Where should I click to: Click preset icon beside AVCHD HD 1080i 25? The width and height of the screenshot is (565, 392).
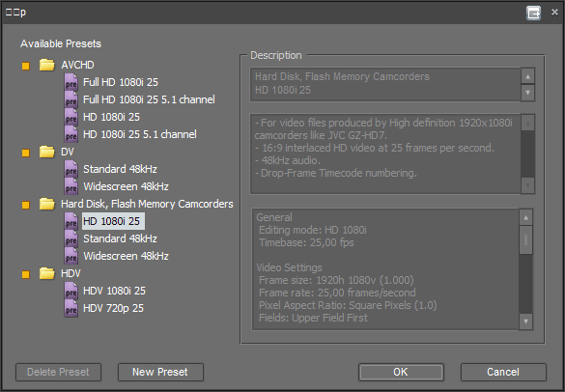(x=71, y=117)
